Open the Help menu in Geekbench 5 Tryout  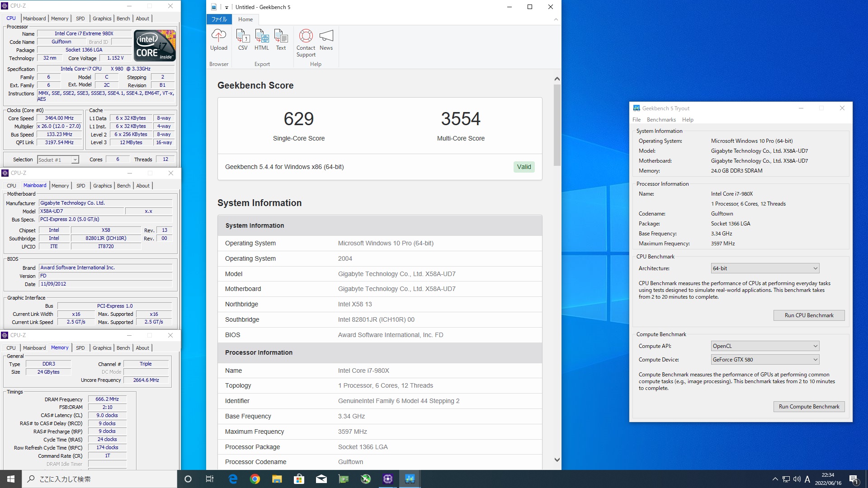point(688,120)
